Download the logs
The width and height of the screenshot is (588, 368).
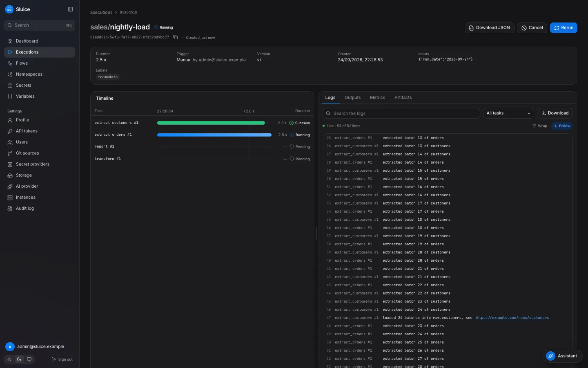pos(555,113)
